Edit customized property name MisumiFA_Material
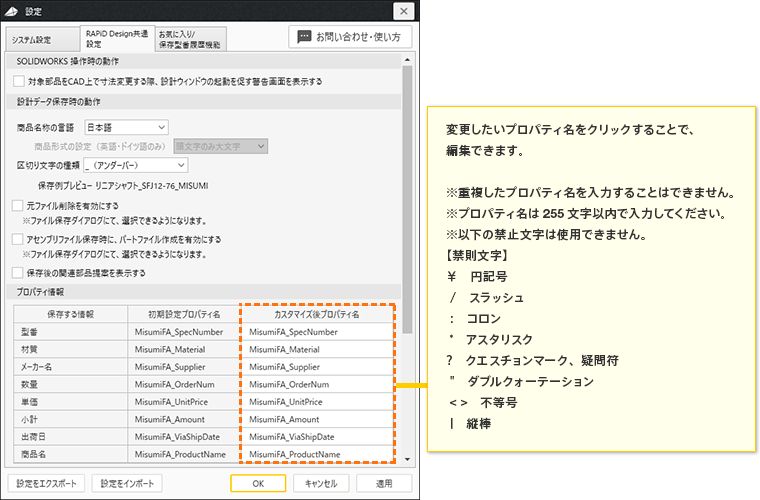 click(317, 350)
